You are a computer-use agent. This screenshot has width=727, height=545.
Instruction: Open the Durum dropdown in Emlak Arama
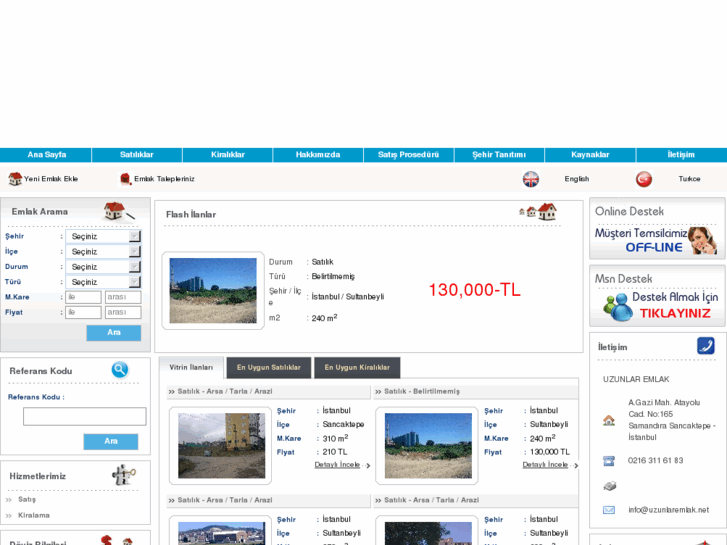click(x=103, y=267)
